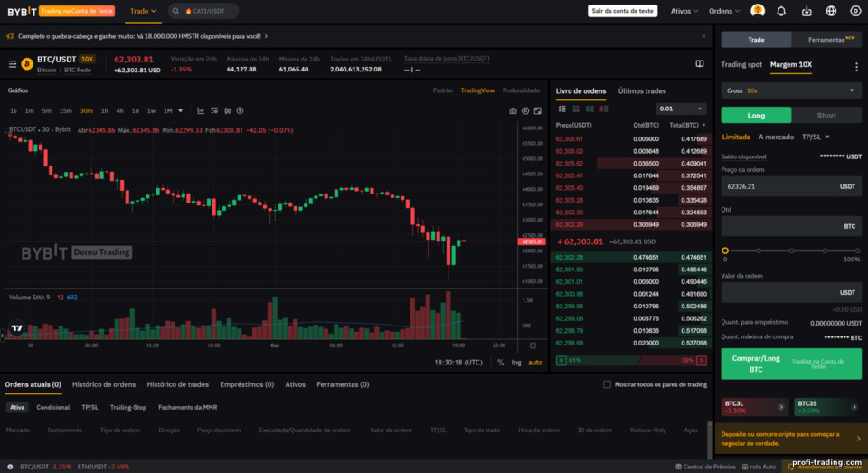Open the Total(BTC) column dropdown
This screenshot has height=473, width=868.
(687, 125)
